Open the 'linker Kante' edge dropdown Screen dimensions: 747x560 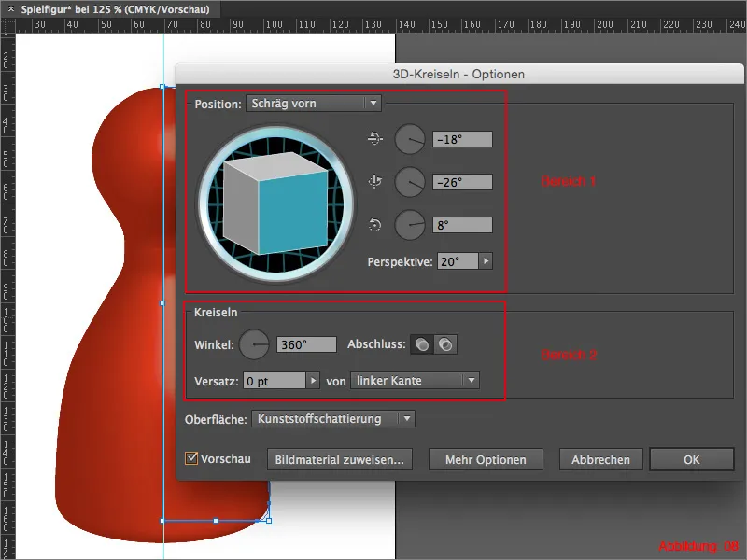(415, 381)
